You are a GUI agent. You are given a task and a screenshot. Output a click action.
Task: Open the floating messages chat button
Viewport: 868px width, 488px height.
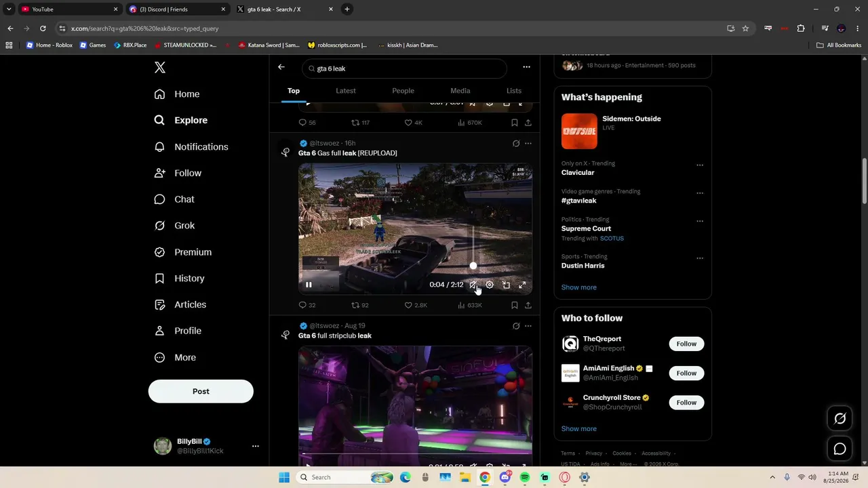[840, 449]
